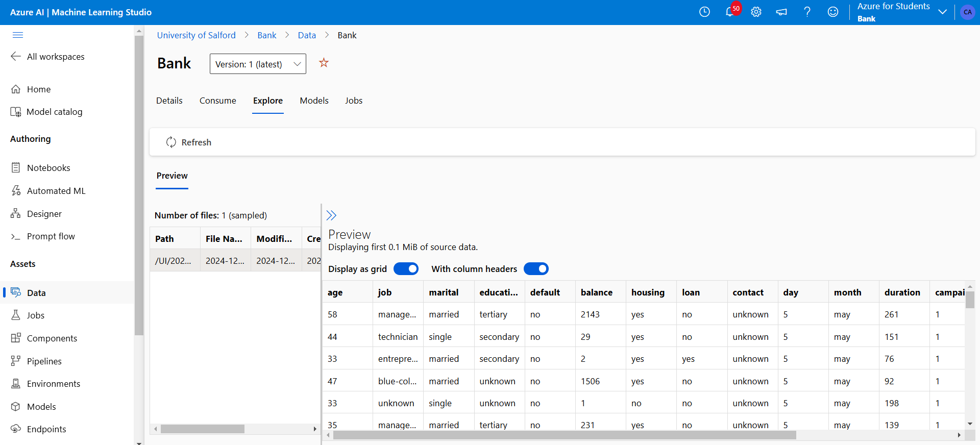Switch to the Models tab
This screenshot has height=445, width=980.
coord(314,101)
